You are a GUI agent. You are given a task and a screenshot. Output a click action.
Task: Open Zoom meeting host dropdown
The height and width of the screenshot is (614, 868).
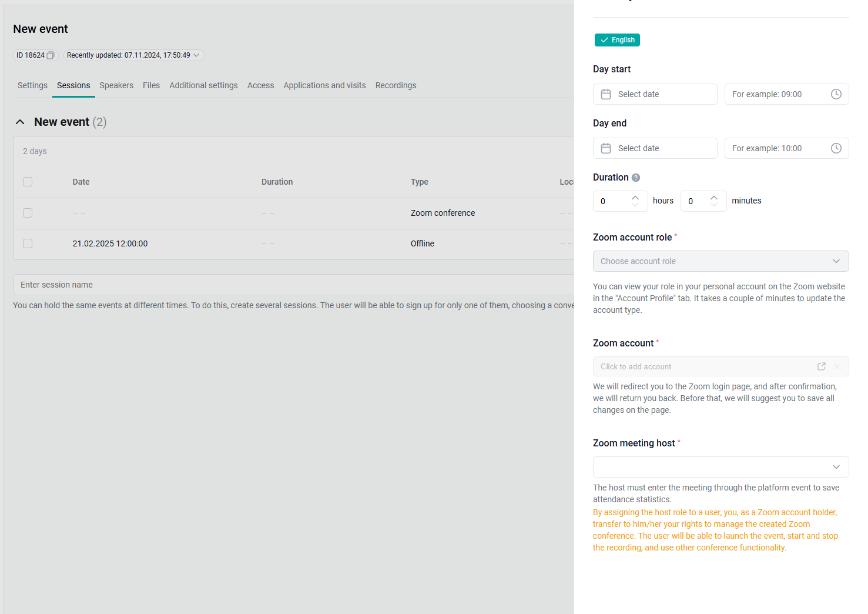click(720, 467)
